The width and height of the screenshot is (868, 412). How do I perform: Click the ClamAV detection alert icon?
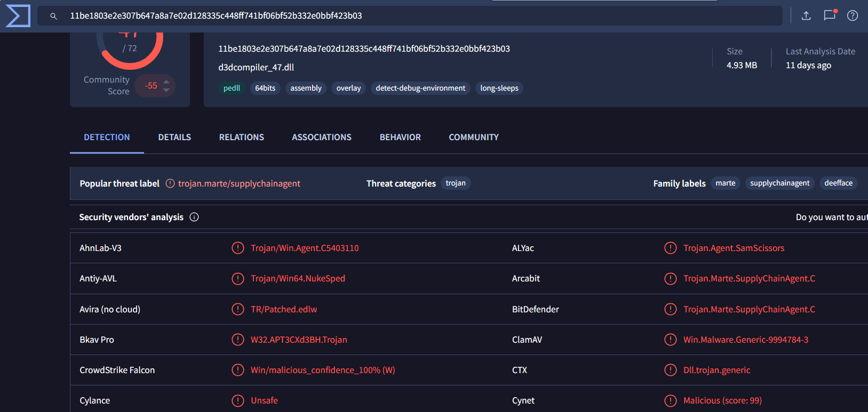click(x=671, y=340)
